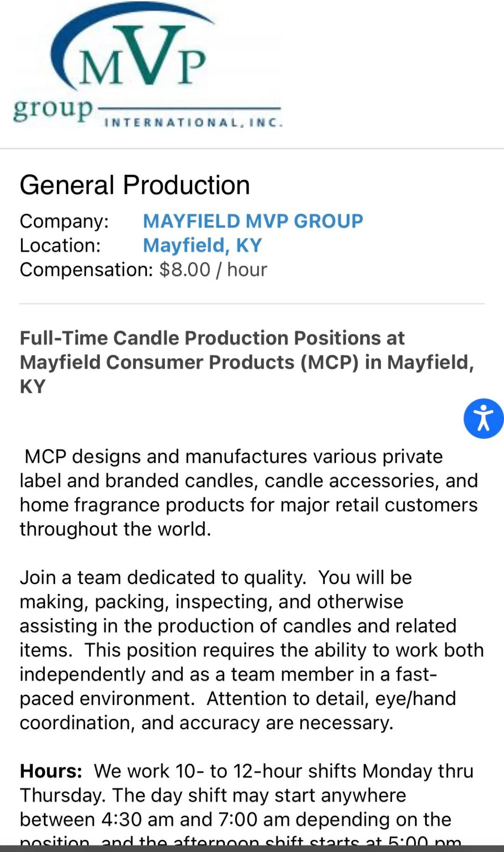Click the bold Hours: label

pyautogui.click(x=51, y=771)
